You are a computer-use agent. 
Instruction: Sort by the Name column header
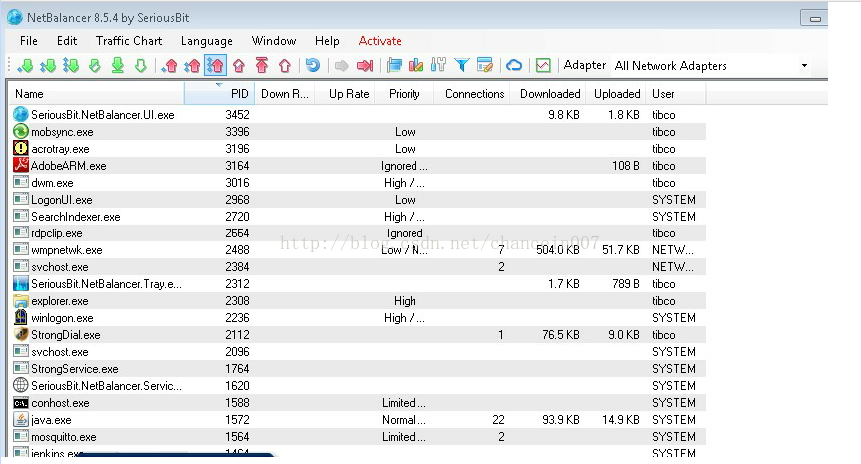tap(97, 94)
